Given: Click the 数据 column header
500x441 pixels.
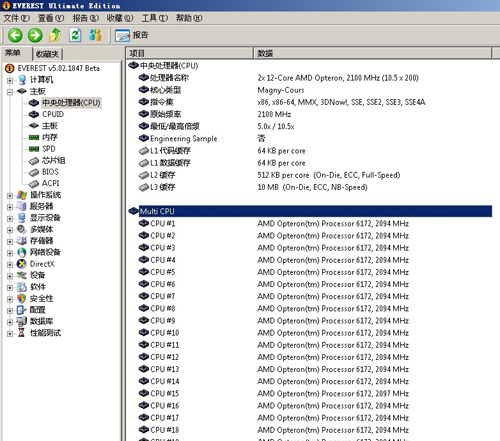Looking at the screenshot, I should 373,53.
